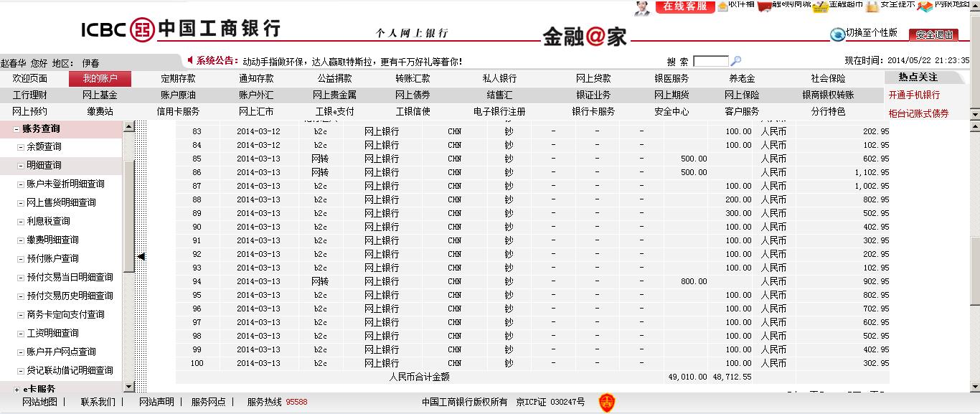Screen dimensions: 980x414
Task: Select 缴费明细查询 in the sidebar
Action: pyautogui.click(x=52, y=240)
